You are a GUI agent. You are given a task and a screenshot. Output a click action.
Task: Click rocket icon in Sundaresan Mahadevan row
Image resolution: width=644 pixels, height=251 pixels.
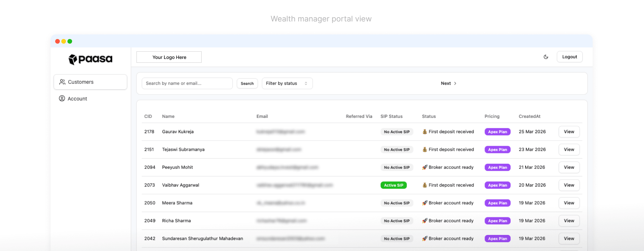coord(425,238)
